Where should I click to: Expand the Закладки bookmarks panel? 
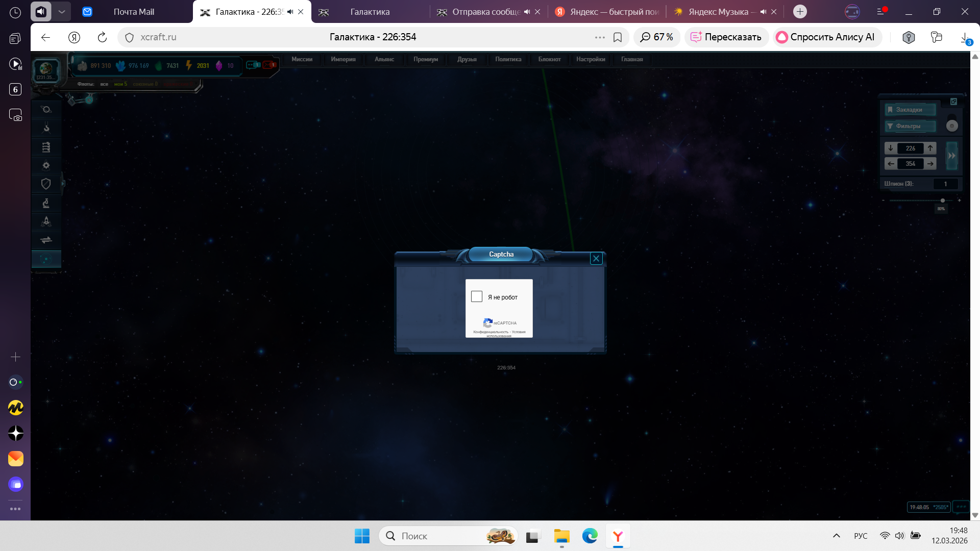point(910,110)
